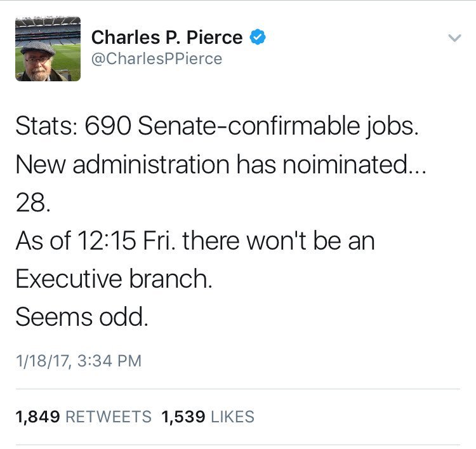This screenshot has width=476, height=449.
Task: Click the line starting "As of 12:15 Fri."
Action: pyautogui.click(x=195, y=241)
